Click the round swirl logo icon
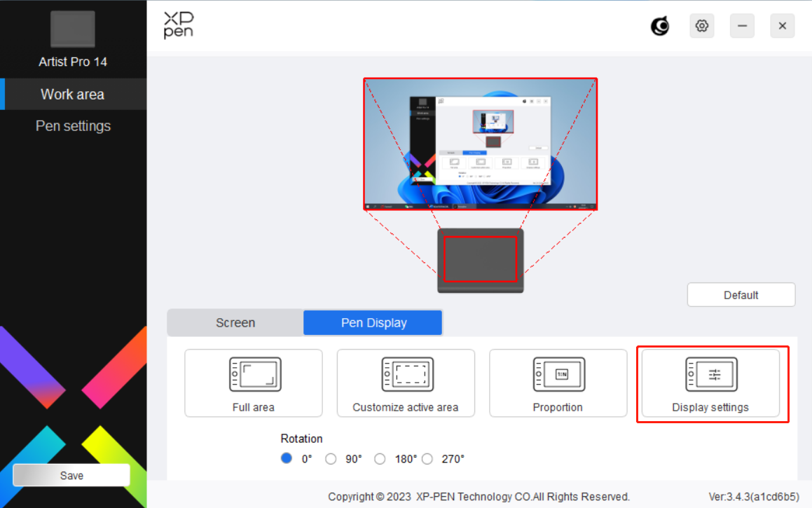The height and width of the screenshot is (508, 812). coord(659,27)
